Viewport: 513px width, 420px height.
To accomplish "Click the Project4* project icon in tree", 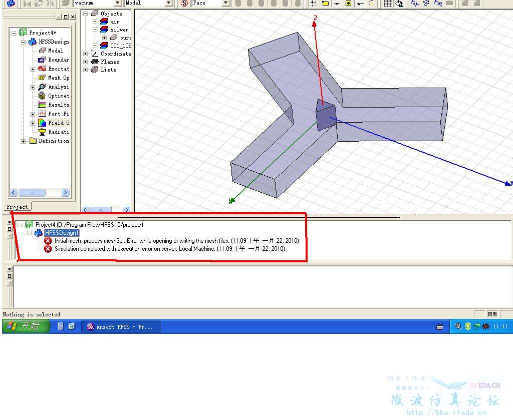I will (23, 33).
